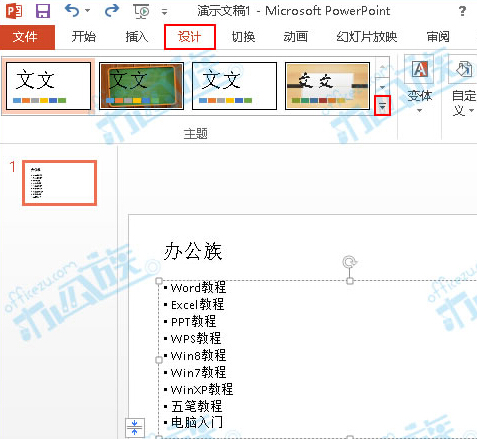Viewport: 477px width, 439px height.
Task: Click the Redo arrow icon
Action: pos(112,11)
